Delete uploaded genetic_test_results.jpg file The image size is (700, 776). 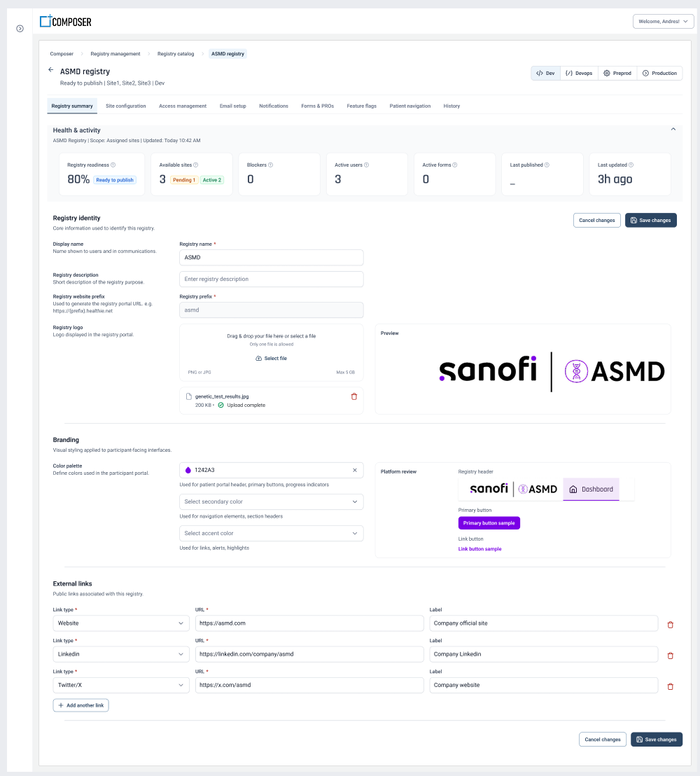coord(354,396)
